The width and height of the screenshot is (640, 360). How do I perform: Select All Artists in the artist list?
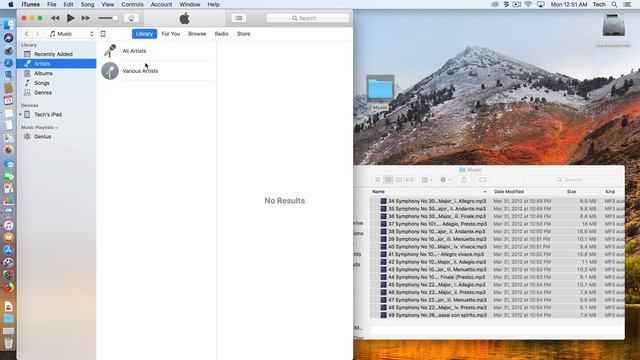(158, 51)
